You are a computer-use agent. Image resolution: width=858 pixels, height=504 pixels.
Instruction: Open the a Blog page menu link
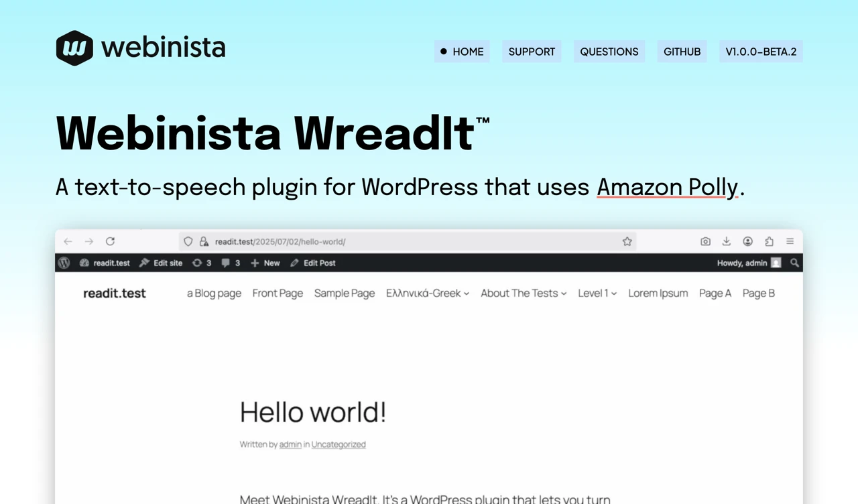[214, 293]
